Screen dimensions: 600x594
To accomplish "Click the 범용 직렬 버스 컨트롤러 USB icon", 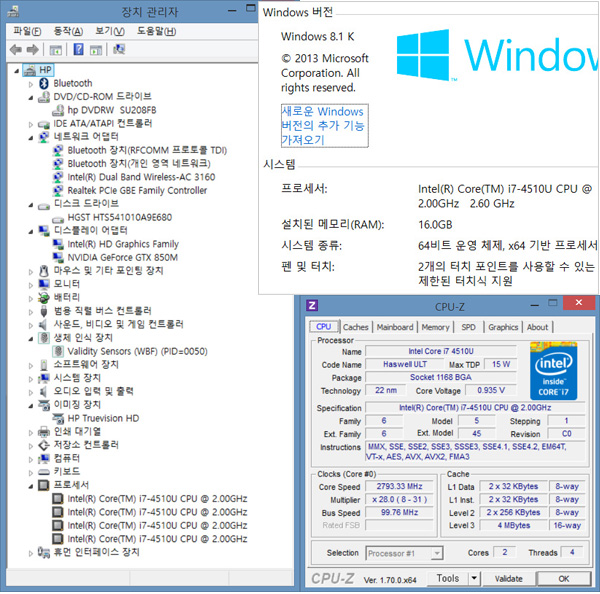I will pyautogui.click(x=44, y=311).
